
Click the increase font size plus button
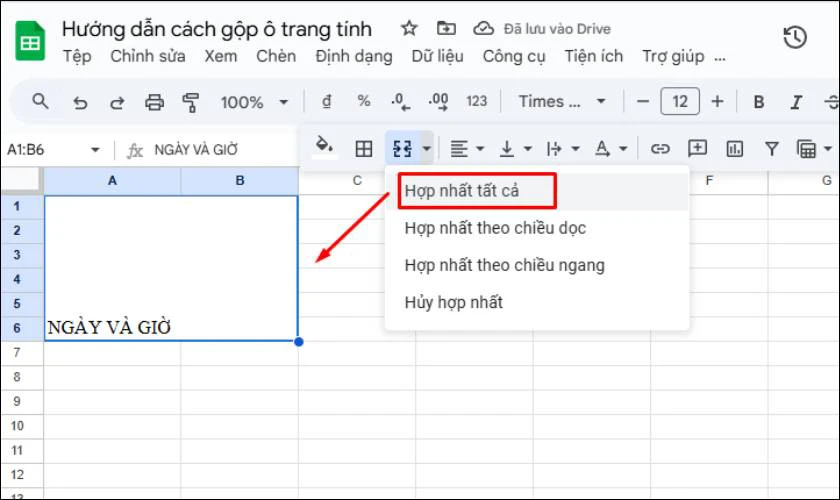[x=717, y=102]
